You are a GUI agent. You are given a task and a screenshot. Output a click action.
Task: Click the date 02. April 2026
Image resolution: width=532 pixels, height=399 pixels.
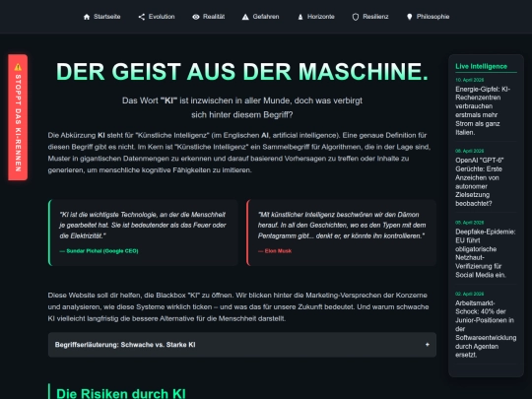point(470,294)
